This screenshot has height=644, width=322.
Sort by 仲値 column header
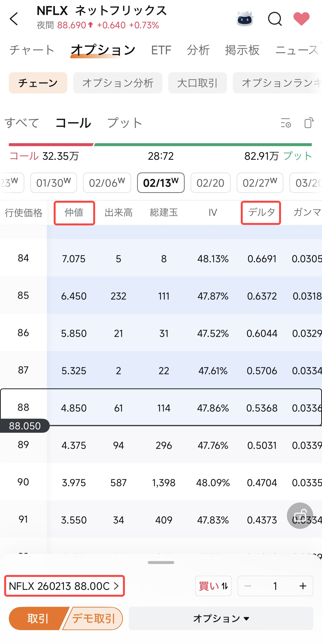pyautogui.click(x=74, y=212)
